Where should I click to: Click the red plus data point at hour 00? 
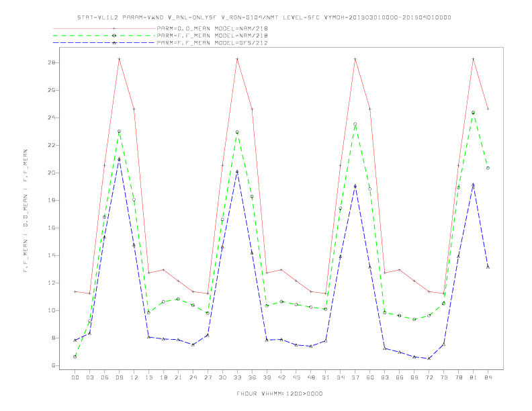pyautogui.click(x=75, y=291)
